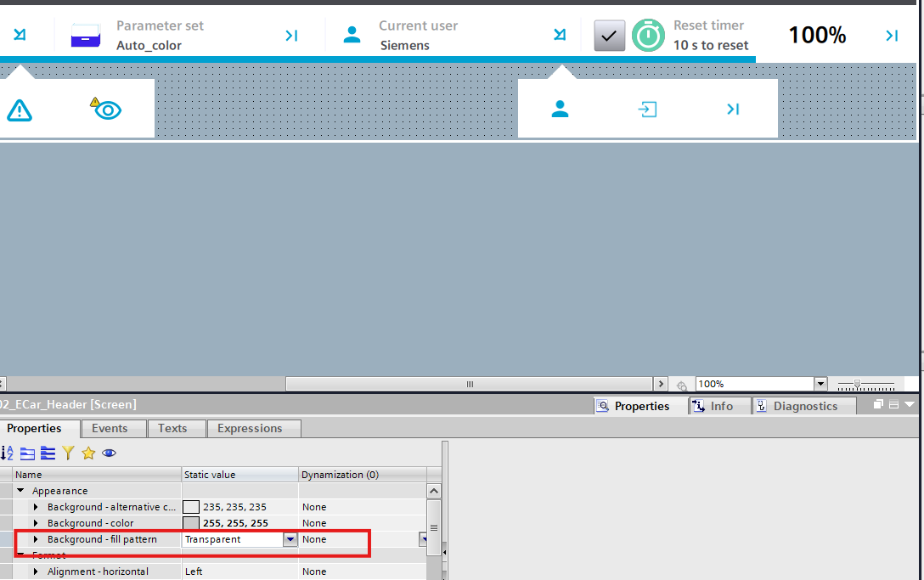Expand the Alignment - horizontal row
Image resolution: width=924 pixels, height=580 pixels.
coord(36,572)
